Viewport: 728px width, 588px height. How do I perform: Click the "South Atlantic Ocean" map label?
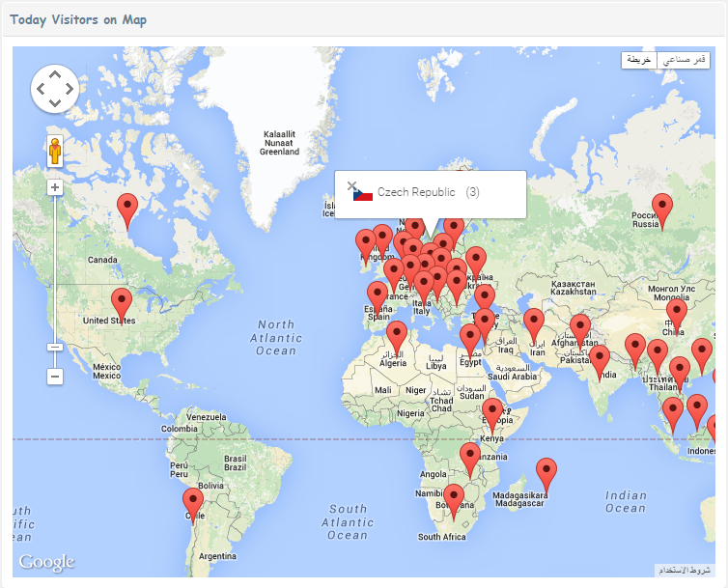[348, 522]
